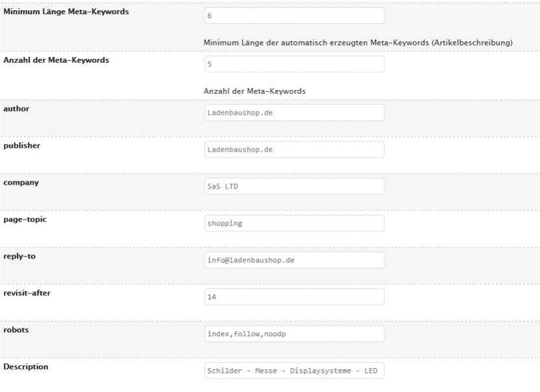This screenshot has width=540, height=392.
Task: Select the "publisher" row label
Action: [x=22, y=146]
